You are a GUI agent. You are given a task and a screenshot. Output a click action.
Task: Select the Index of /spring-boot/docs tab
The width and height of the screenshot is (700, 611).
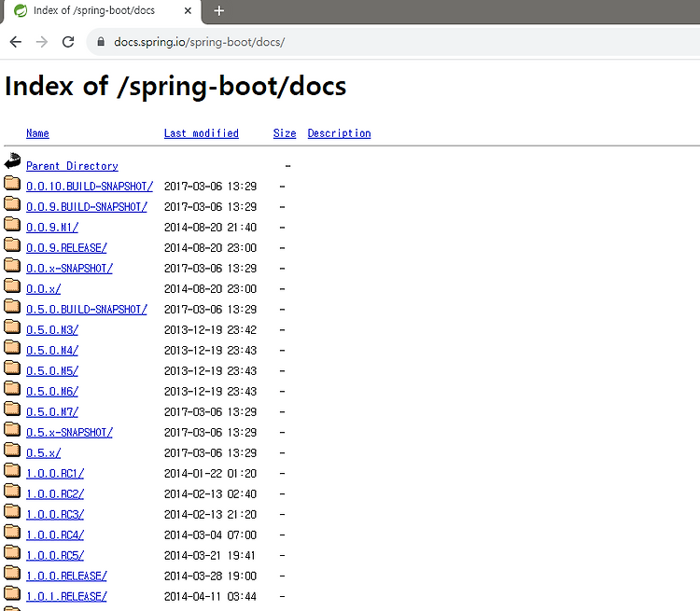103,10
